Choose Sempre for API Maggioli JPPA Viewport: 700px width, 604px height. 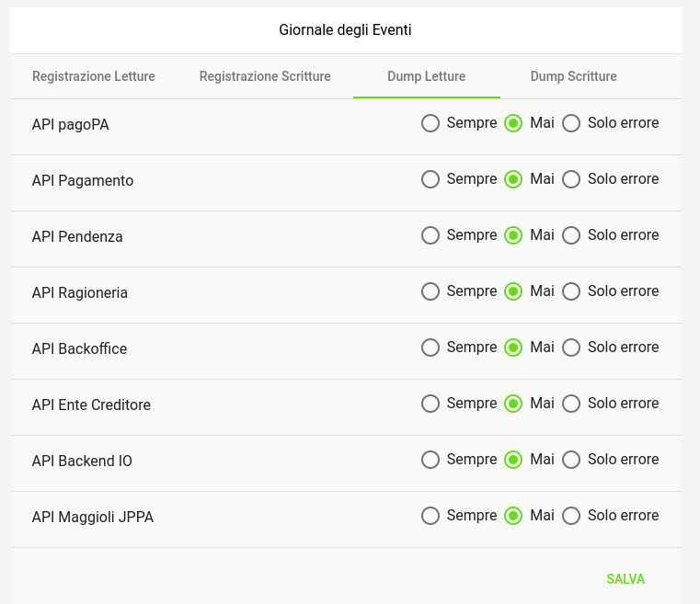(430, 516)
